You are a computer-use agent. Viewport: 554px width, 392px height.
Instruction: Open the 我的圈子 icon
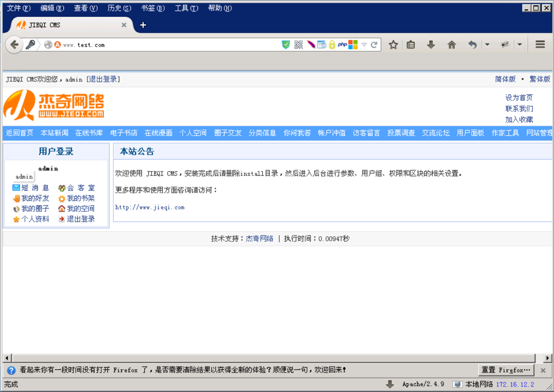pos(15,208)
